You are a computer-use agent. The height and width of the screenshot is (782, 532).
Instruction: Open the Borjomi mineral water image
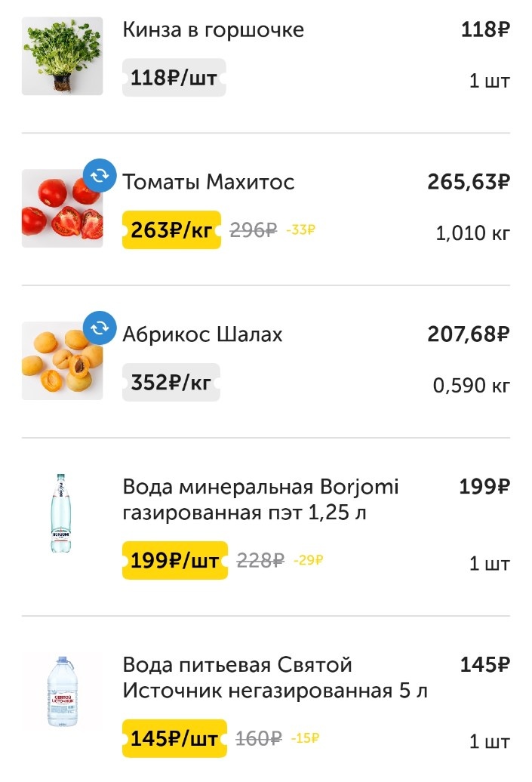click(x=62, y=512)
